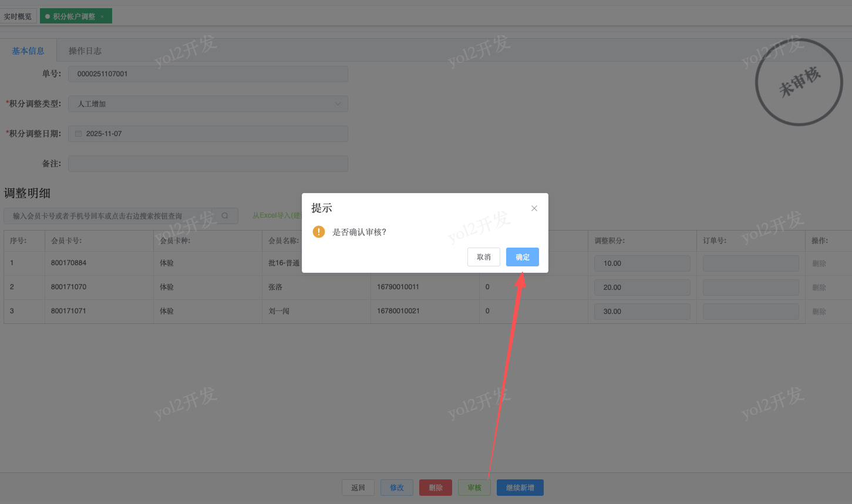Image resolution: width=852 pixels, height=504 pixels.
Task: Focus the member card or phone search box
Action: point(121,216)
